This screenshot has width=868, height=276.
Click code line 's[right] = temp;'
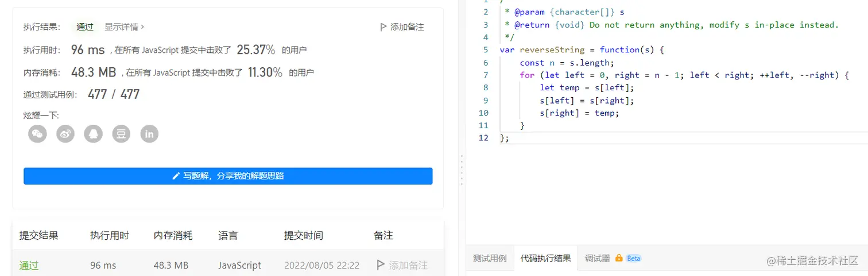(579, 113)
